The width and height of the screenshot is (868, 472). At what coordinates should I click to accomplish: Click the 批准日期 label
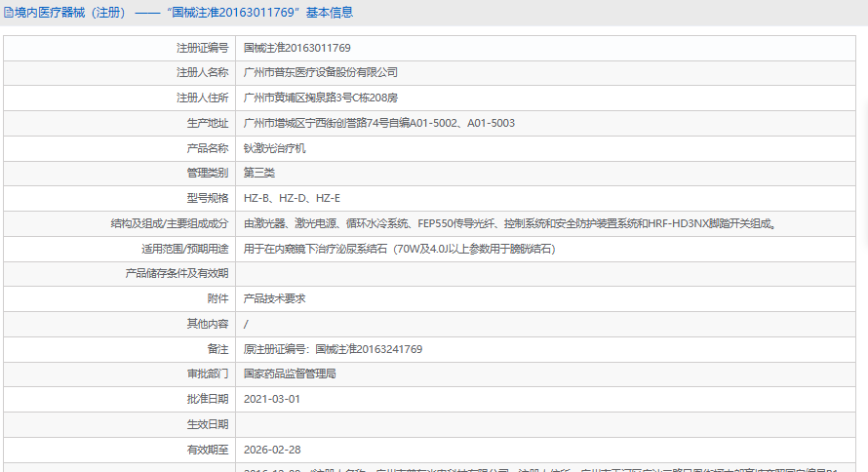tap(208, 399)
